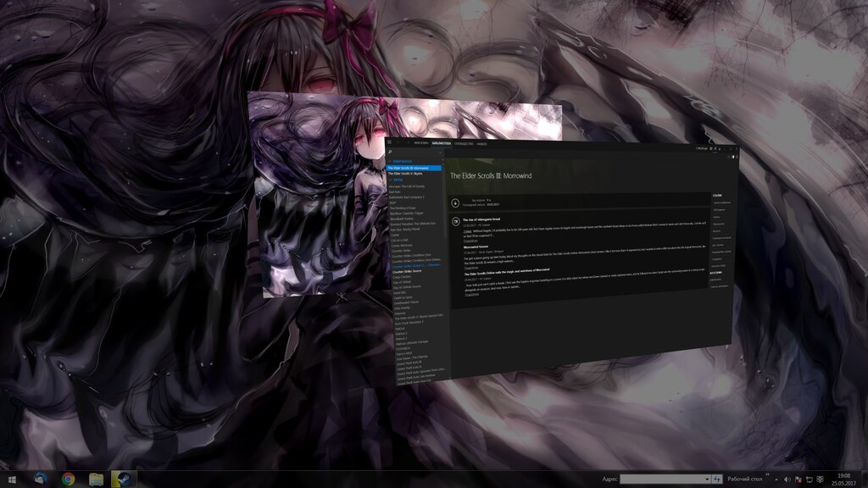The image size is (868, 488).
Task: Open 'The rise of videogame bread' article
Action: pos(481,220)
